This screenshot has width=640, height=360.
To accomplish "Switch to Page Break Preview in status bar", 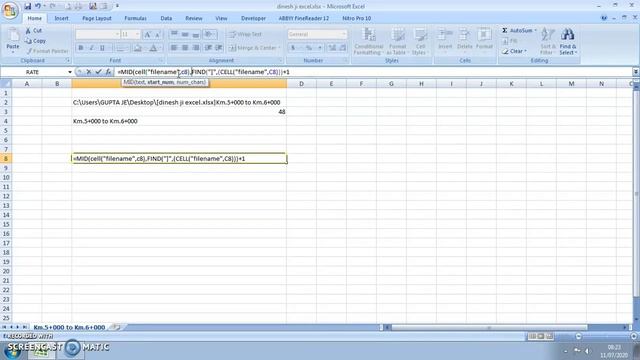I will coord(549,336).
